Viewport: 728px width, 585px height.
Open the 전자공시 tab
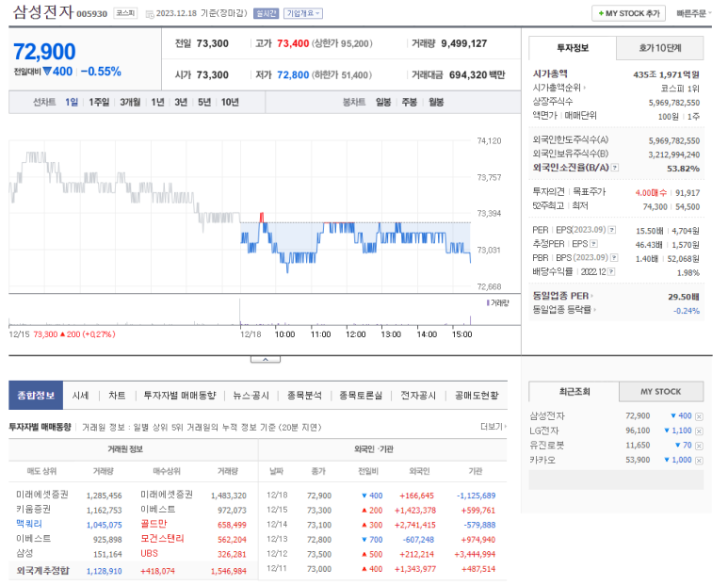click(418, 395)
